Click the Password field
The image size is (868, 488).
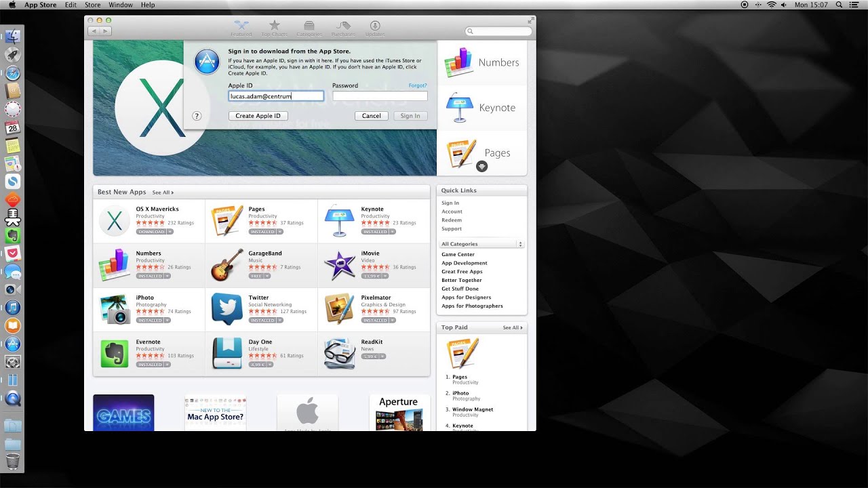click(380, 96)
